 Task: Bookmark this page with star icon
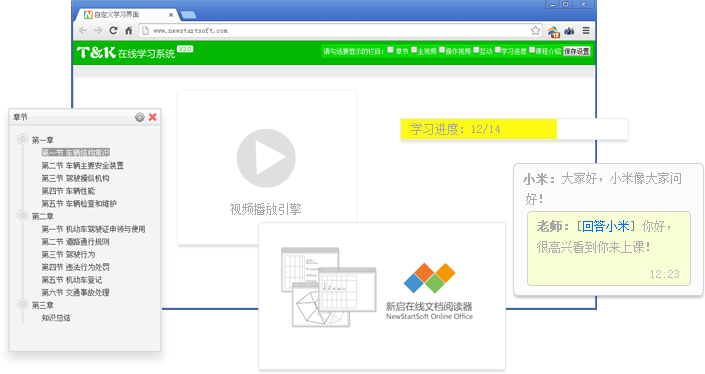(x=535, y=31)
